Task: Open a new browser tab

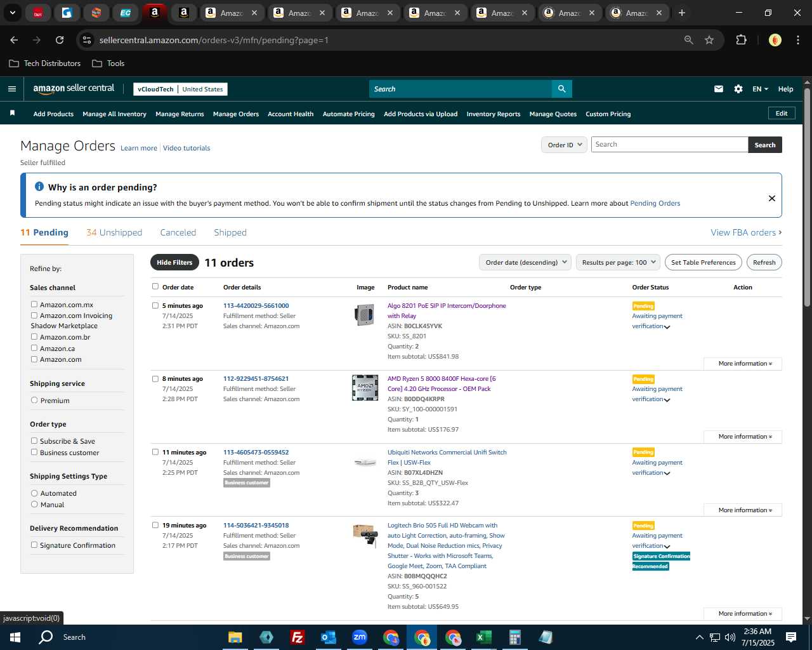Action: click(682, 13)
